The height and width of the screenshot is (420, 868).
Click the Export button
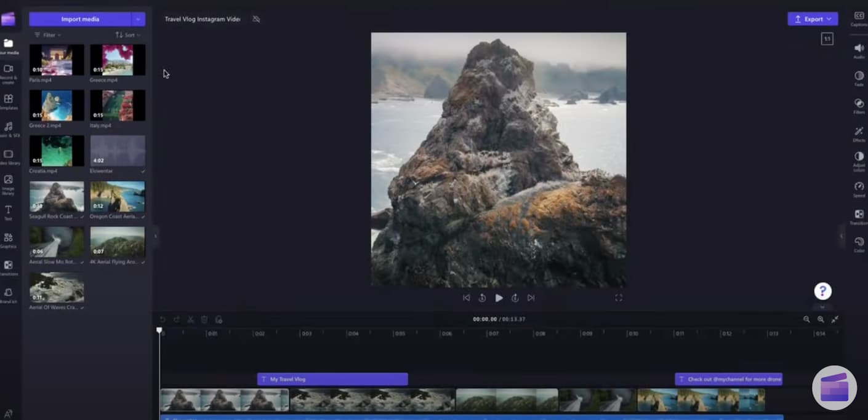tap(812, 19)
